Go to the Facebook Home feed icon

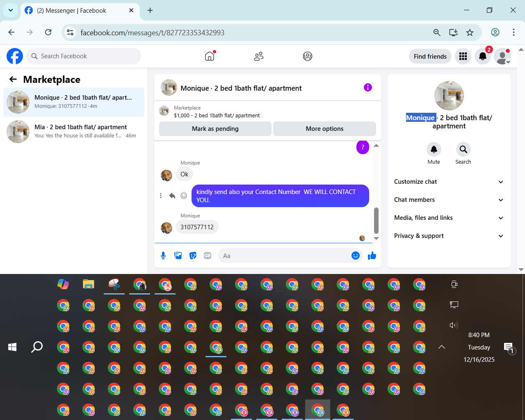pyautogui.click(x=210, y=56)
